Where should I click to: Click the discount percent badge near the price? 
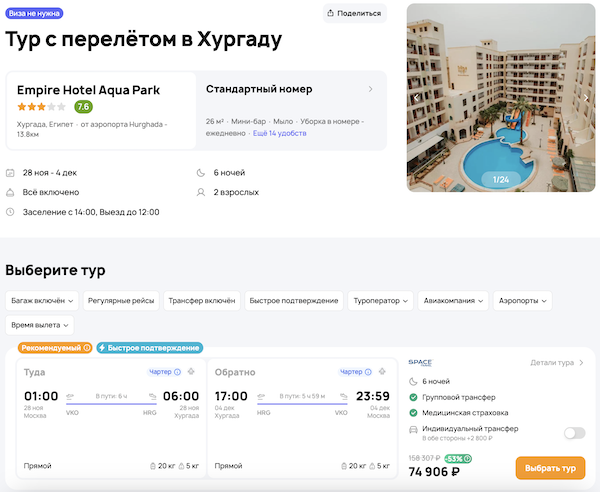point(459,459)
